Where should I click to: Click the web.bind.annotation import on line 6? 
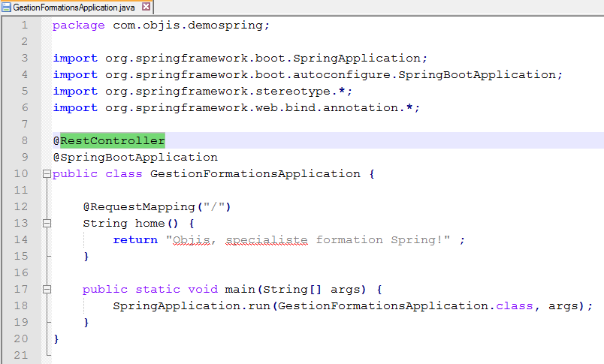point(236,108)
